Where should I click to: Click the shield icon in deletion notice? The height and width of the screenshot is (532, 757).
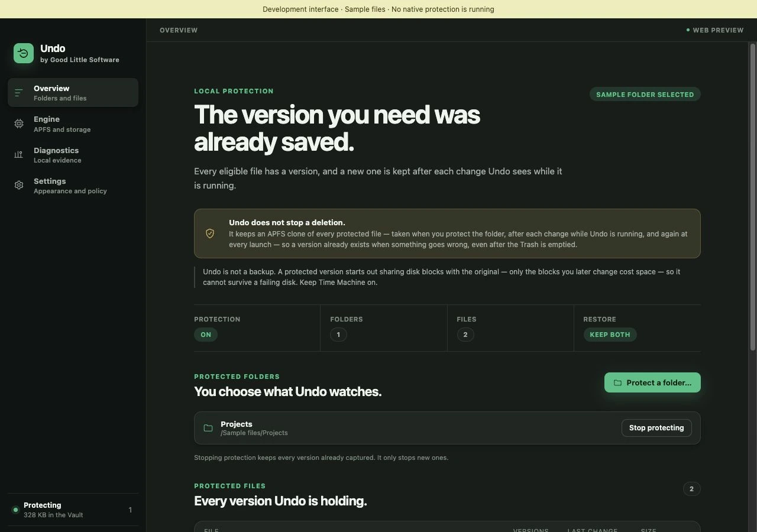pyautogui.click(x=210, y=233)
